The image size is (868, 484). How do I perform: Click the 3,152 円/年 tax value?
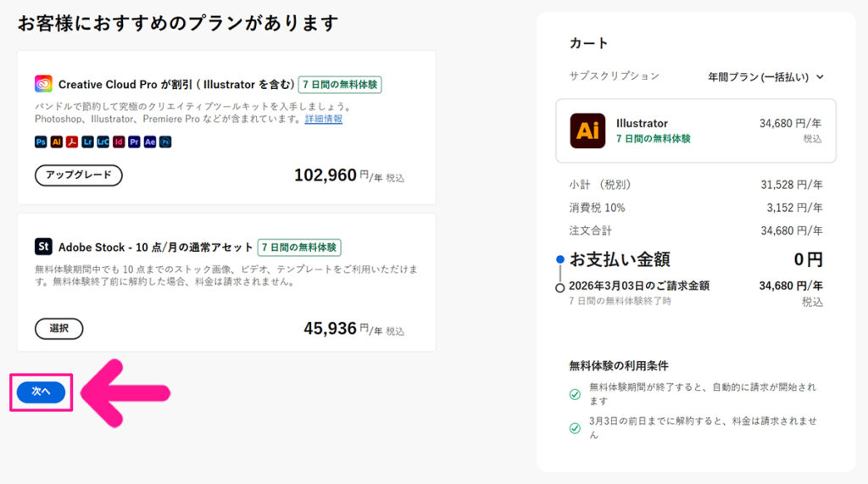pyautogui.click(x=794, y=208)
